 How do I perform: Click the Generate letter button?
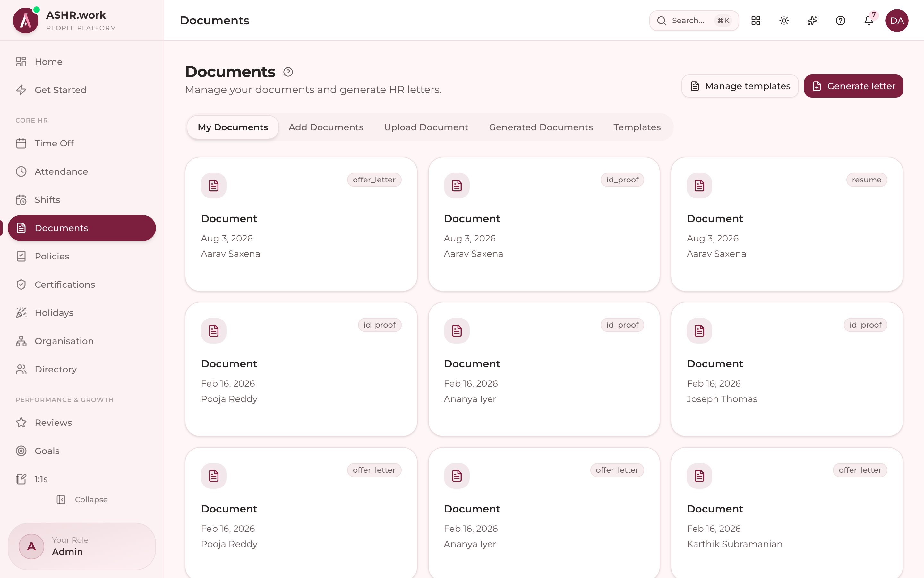tap(853, 86)
